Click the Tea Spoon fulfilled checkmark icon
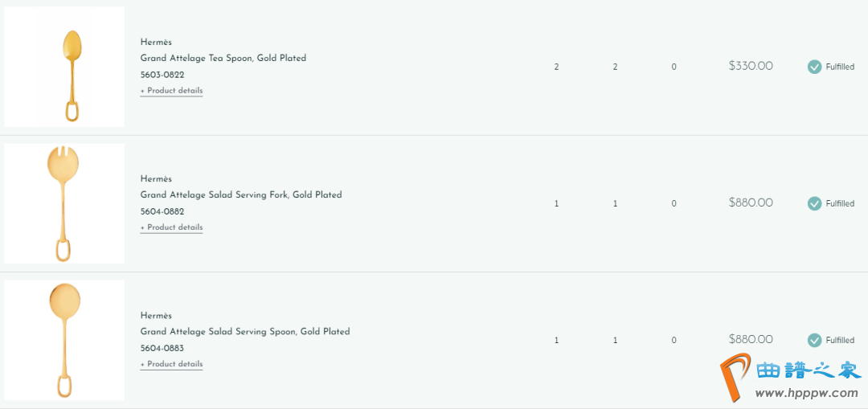 tap(814, 67)
